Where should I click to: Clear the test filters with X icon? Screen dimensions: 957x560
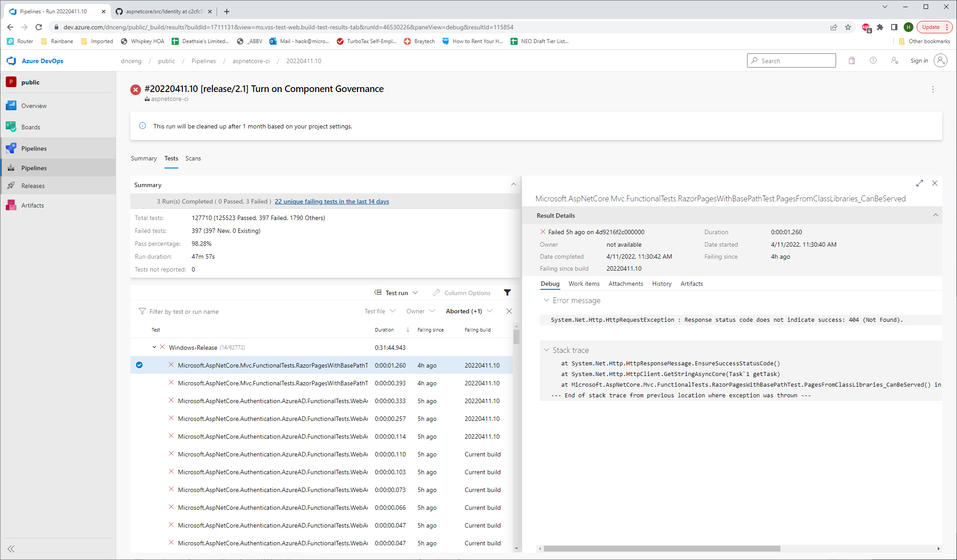tap(509, 311)
